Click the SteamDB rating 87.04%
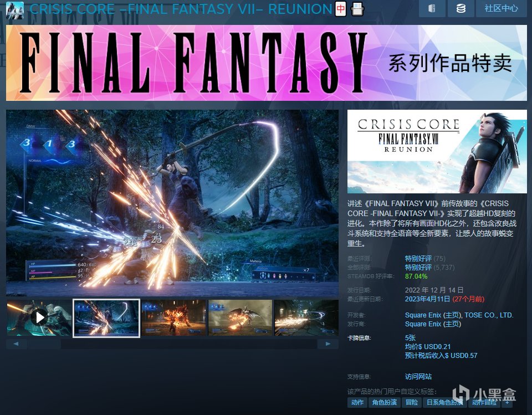The image size is (532, 415). click(x=416, y=276)
